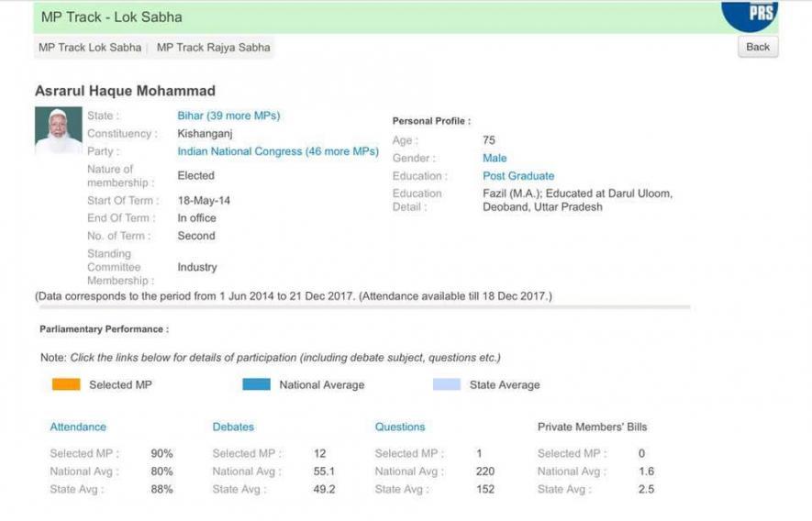Click the Back button
Image resolution: width=812 pixels, height=521 pixels.
757,47
